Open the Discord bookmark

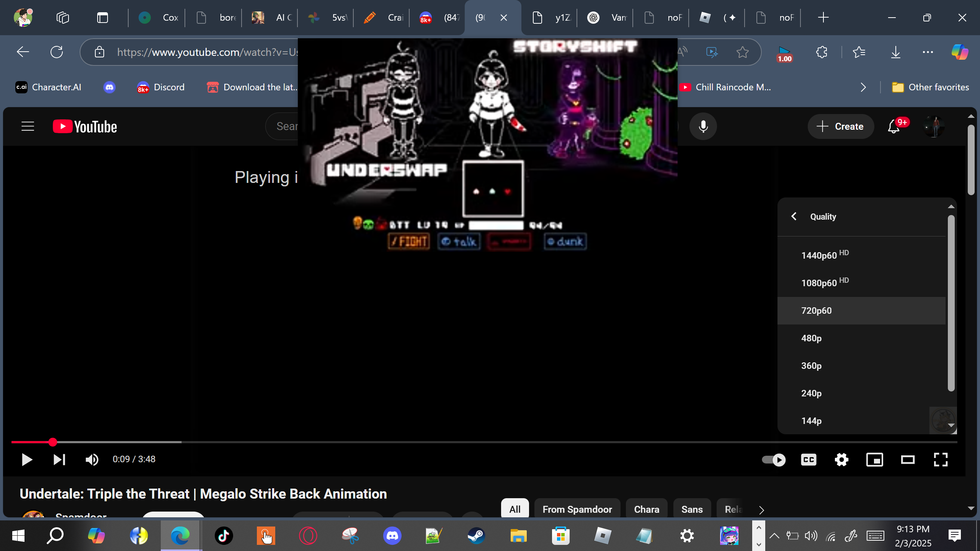(x=161, y=87)
